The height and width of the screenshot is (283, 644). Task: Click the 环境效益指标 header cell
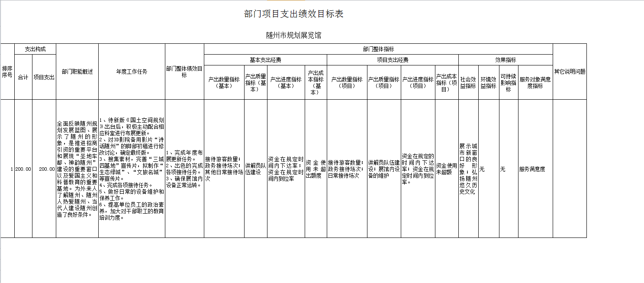tap(489, 82)
